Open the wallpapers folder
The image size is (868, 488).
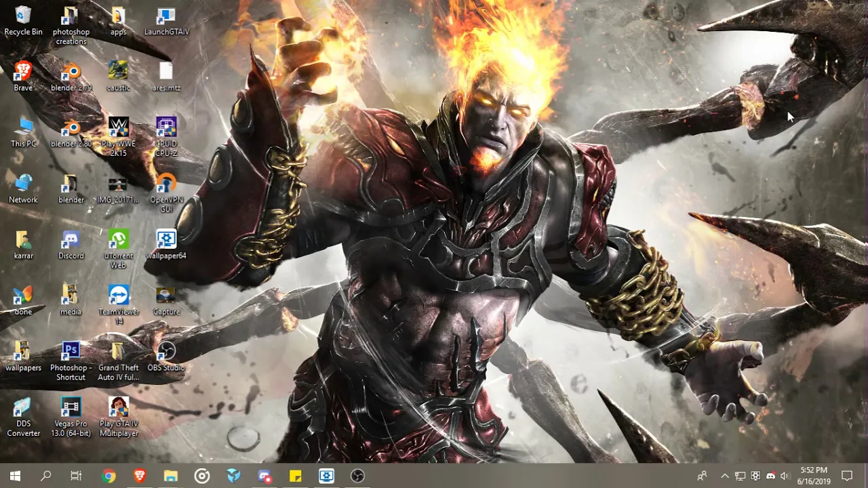coord(23,357)
